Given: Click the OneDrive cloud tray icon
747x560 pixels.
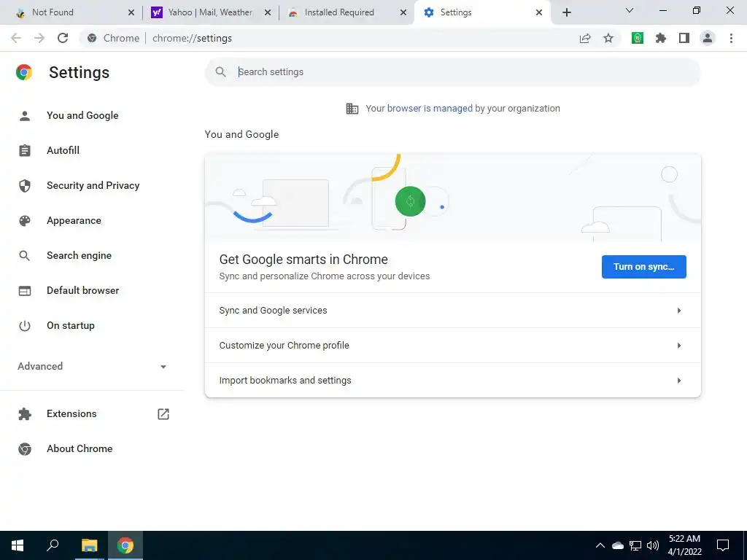Looking at the screenshot, I should [617, 545].
